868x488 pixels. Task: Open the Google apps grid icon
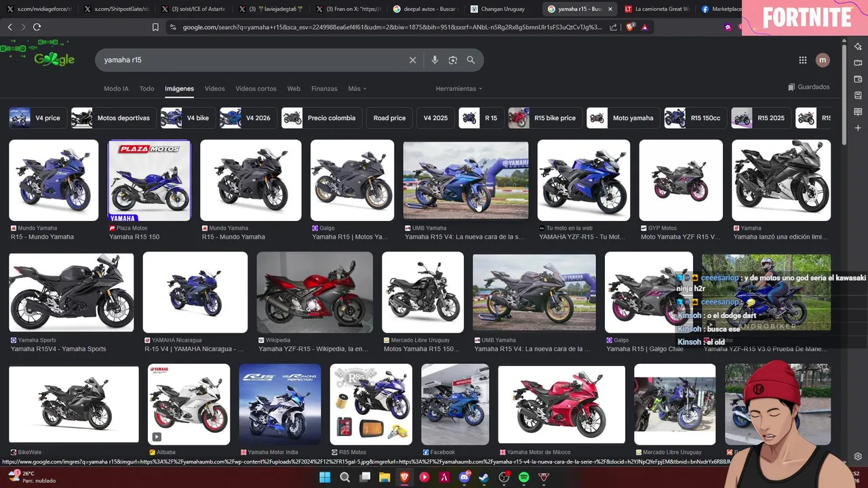tap(803, 60)
